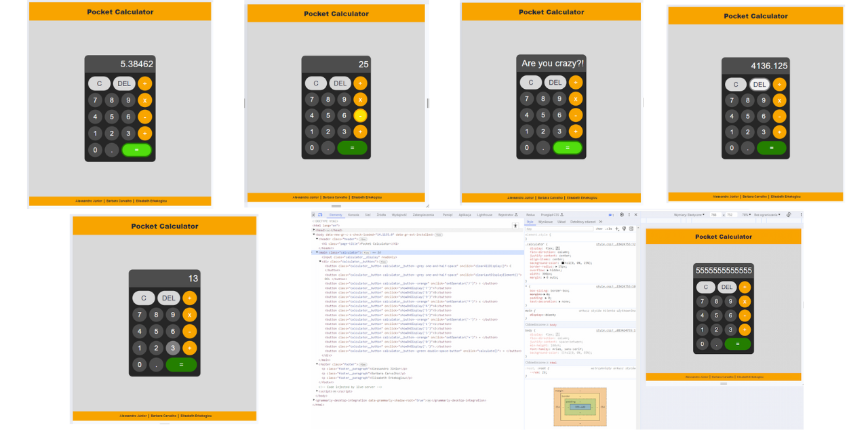Viewport: 868px width, 434px height.
Task: Open the Bez ograniczania throttling dropdown
Action: point(767,214)
